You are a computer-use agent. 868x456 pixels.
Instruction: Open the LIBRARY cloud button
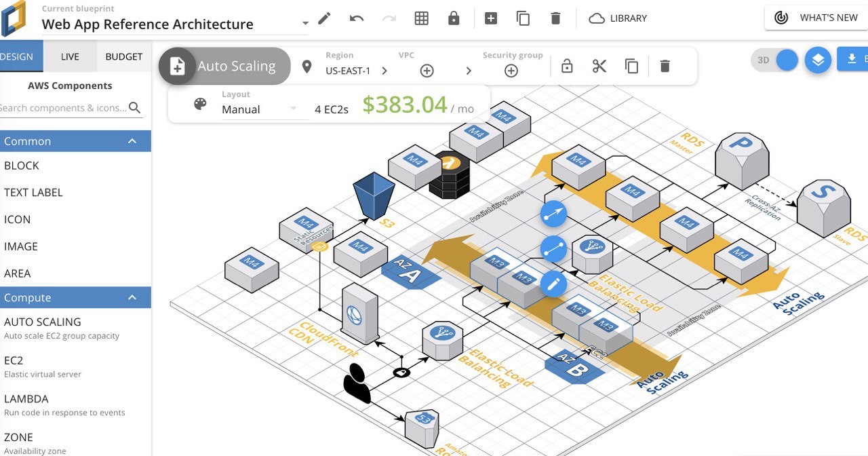[618, 18]
